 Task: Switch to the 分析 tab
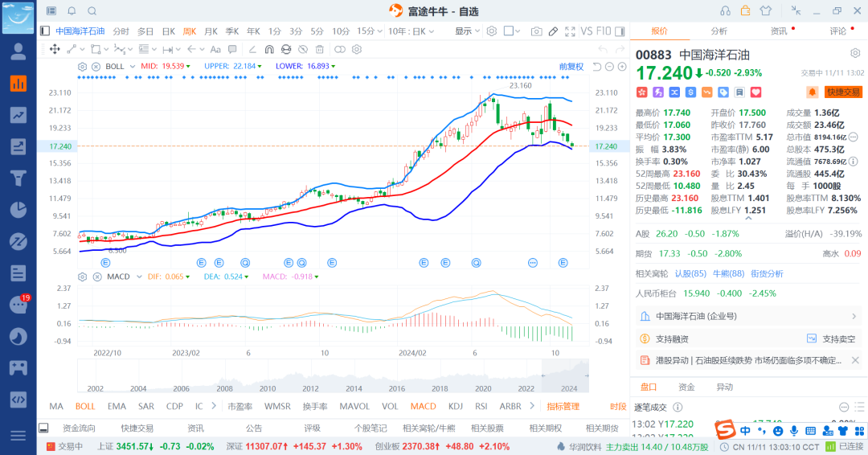[719, 31]
